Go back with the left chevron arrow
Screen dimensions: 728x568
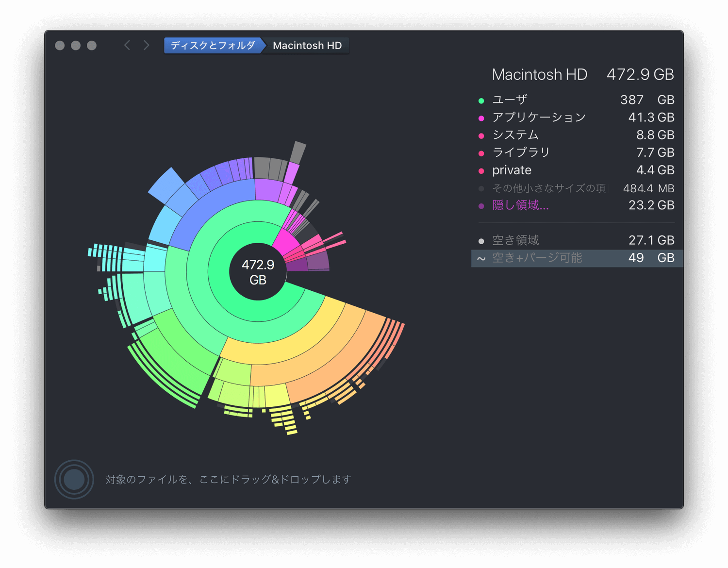tap(127, 45)
